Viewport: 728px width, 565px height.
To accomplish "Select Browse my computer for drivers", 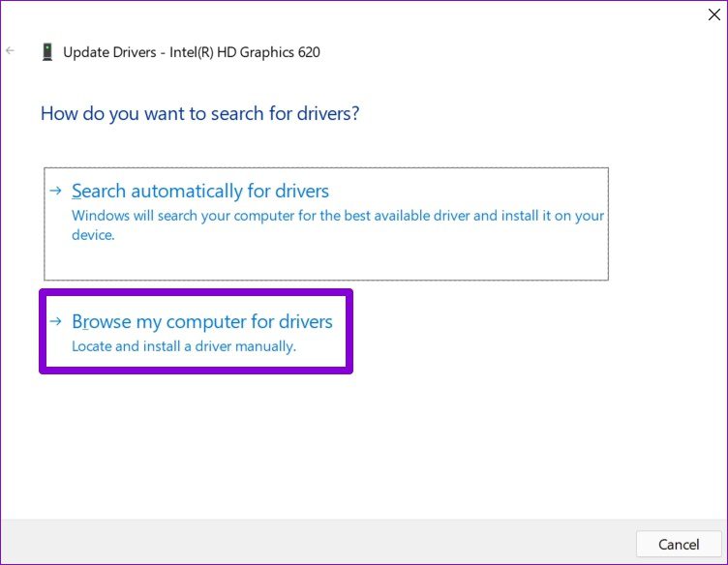I will [x=202, y=322].
